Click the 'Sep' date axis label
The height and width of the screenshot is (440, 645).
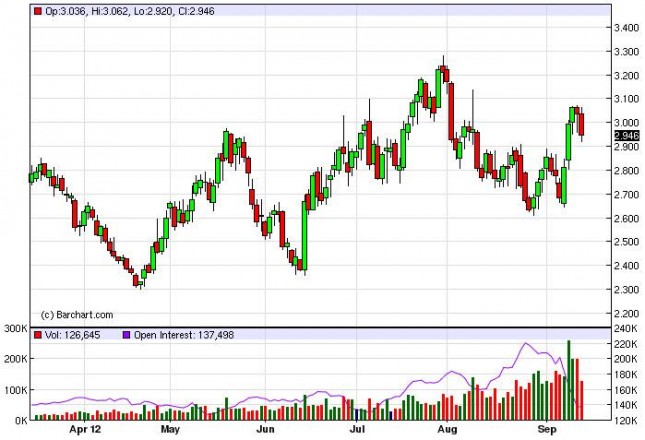547,430
